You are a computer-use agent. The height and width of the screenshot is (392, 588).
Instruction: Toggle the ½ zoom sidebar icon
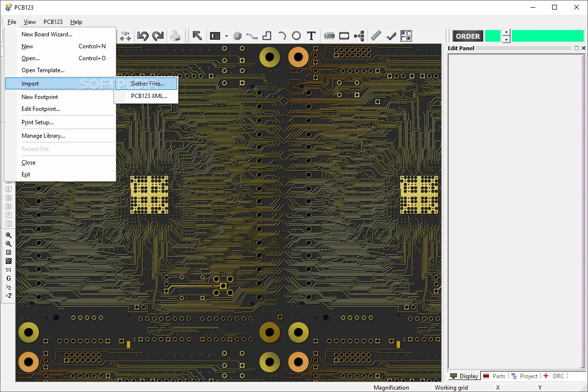[8, 287]
